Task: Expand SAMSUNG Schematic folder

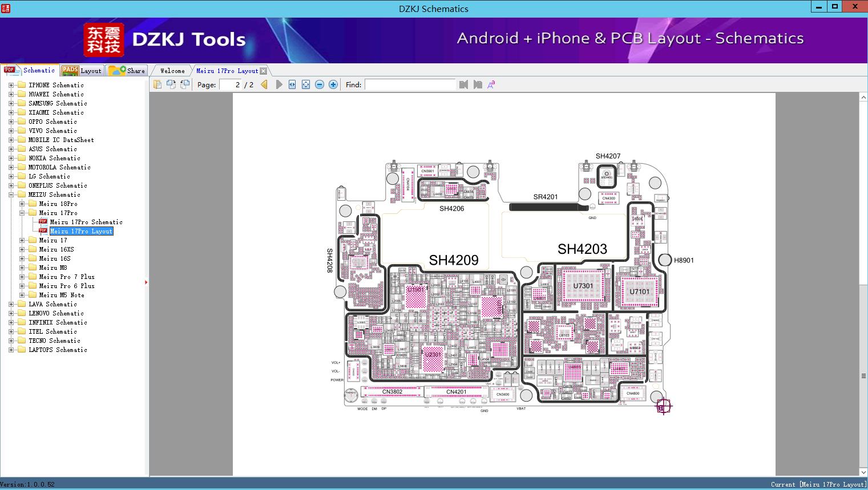Action: [x=11, y=103]
